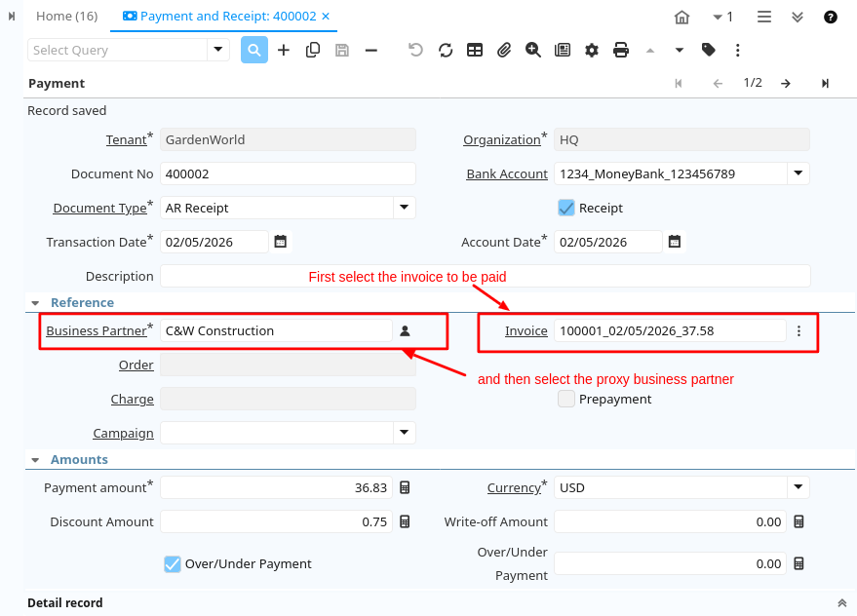Click the New Record plus icon
This screenshot has width=857, height=616.
[284, 50]
